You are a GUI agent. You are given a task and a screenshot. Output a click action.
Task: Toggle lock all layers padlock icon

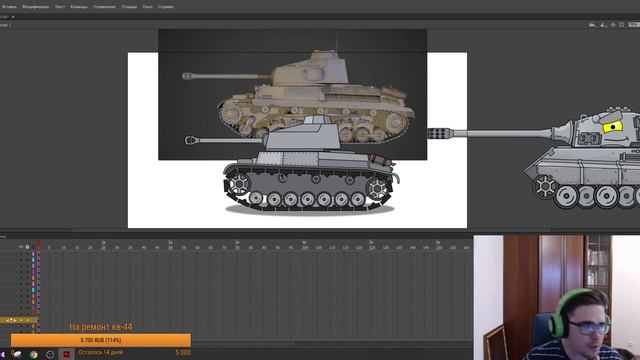coord(27,247)
